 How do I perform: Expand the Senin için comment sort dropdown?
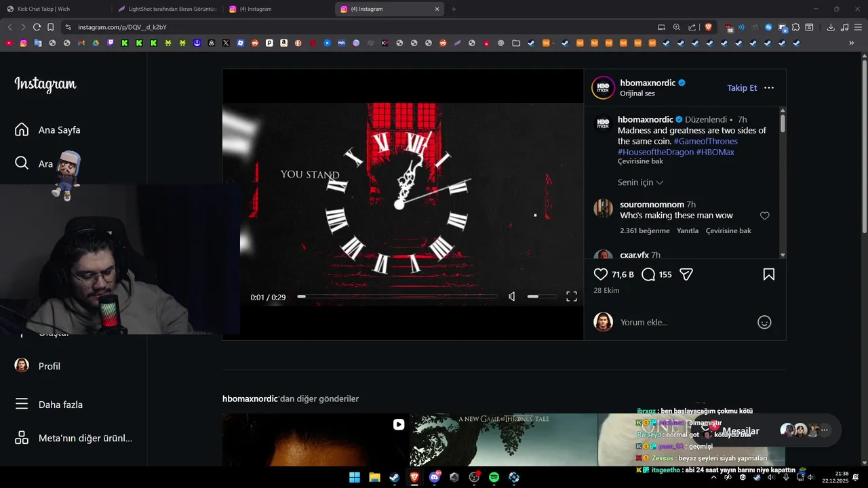pos(640,182)
